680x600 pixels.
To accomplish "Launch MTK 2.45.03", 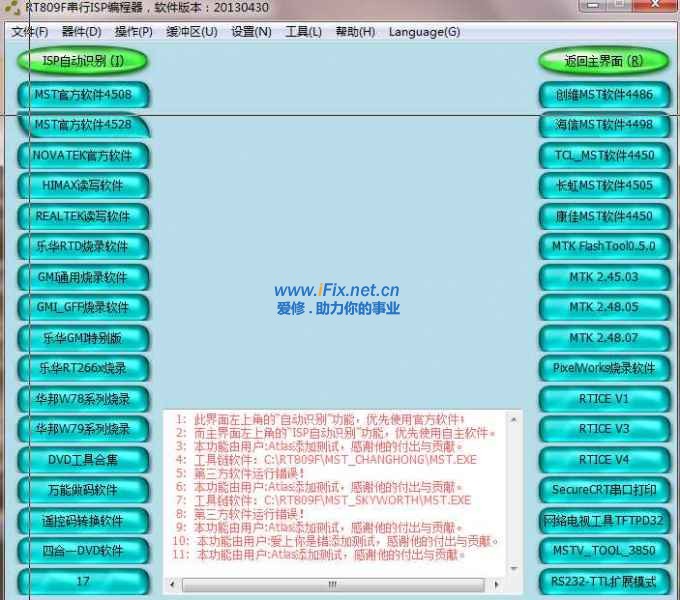I will (x=604, y=277).
